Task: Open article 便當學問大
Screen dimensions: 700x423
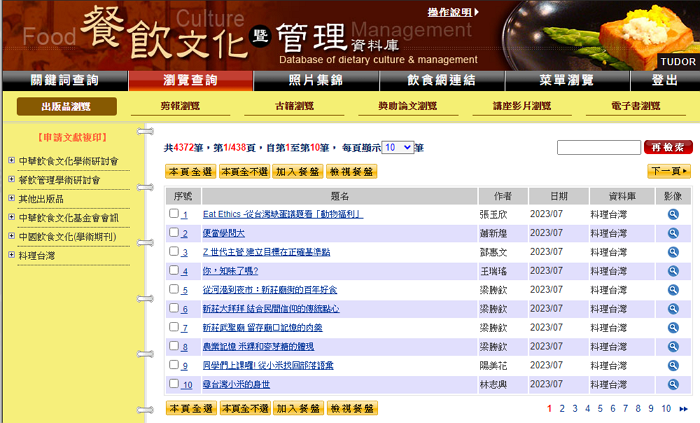Action: (224, 233)
